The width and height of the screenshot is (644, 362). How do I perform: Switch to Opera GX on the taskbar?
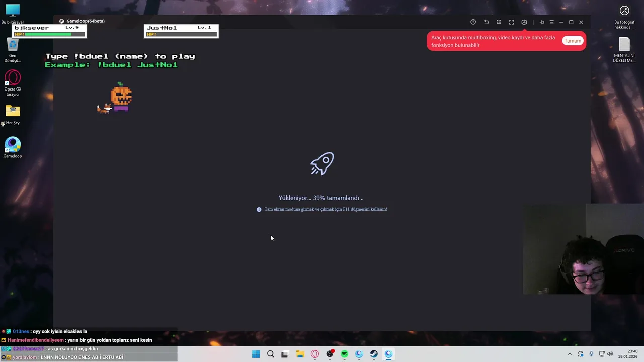tap(315, 354)
